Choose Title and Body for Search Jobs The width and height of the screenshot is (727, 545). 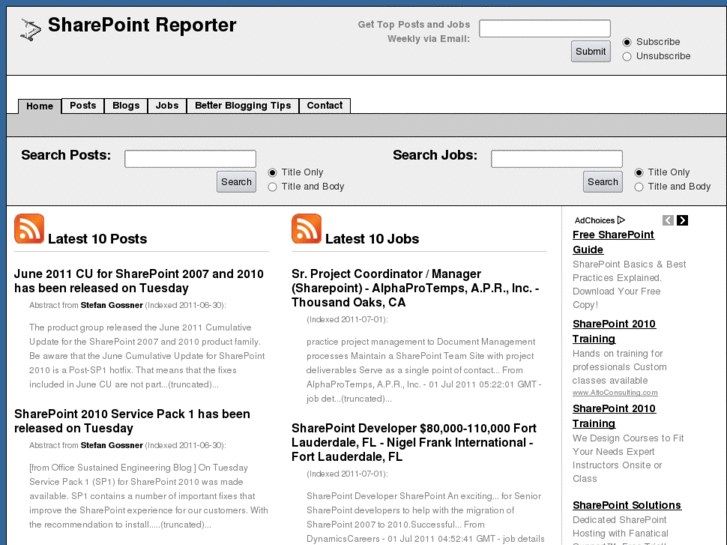(639, 187)
